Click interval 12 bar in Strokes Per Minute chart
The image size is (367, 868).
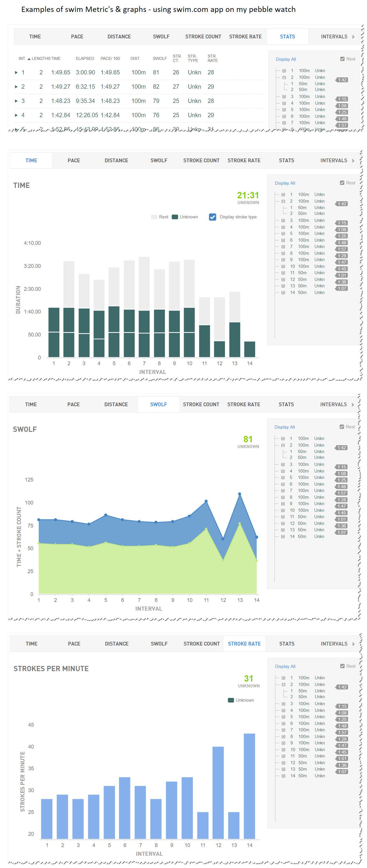(x=218, y=793)
